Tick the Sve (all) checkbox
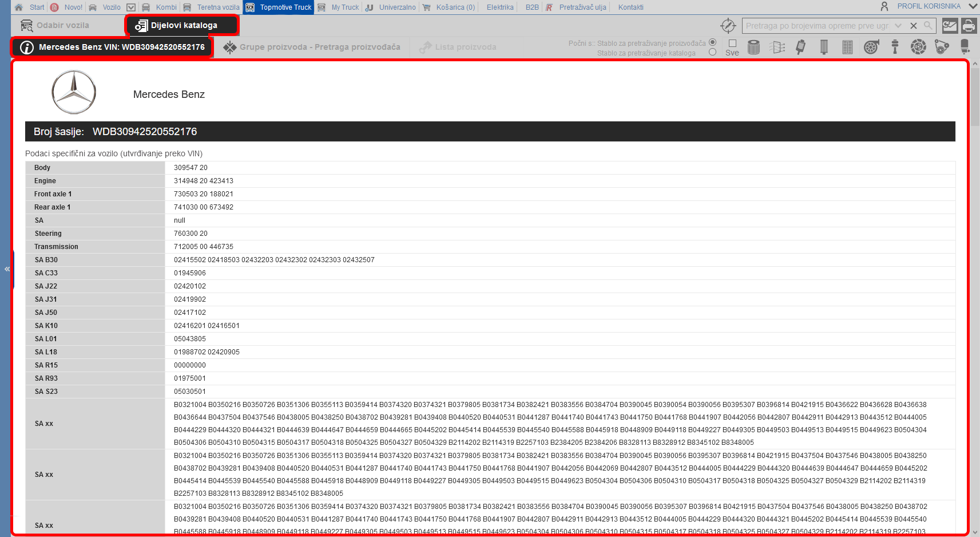 click(732, 43)
